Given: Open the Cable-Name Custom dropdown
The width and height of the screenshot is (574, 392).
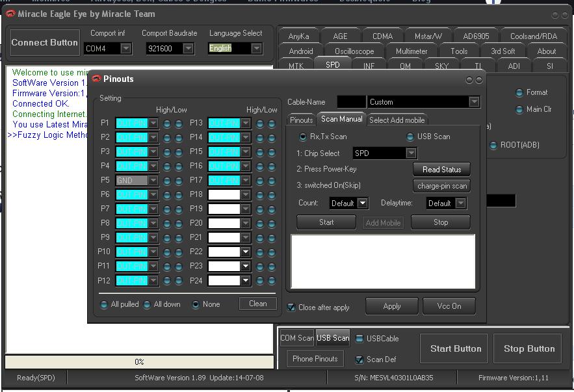Looking at the screenshot, I should click(x=474, y=102).
